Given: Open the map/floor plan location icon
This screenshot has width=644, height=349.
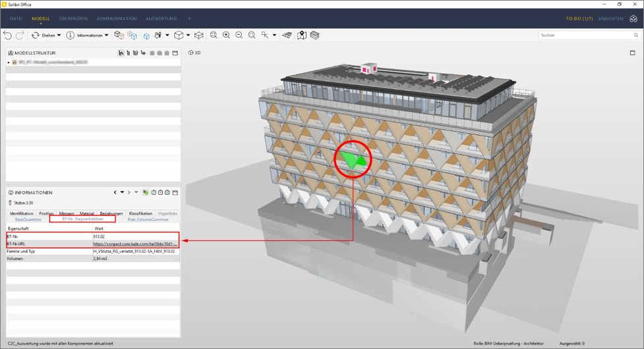Looking at the screenshot, I should pyautogui.click(x=301, y=35).
